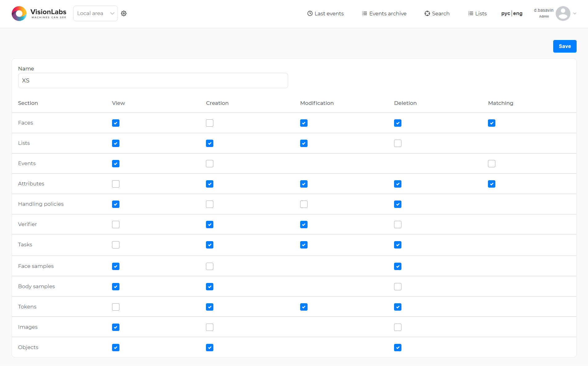This screenshot has width=588, height=366.
Task: Uncheck Tokens Creation permission
Action: (x=210, y=307)
